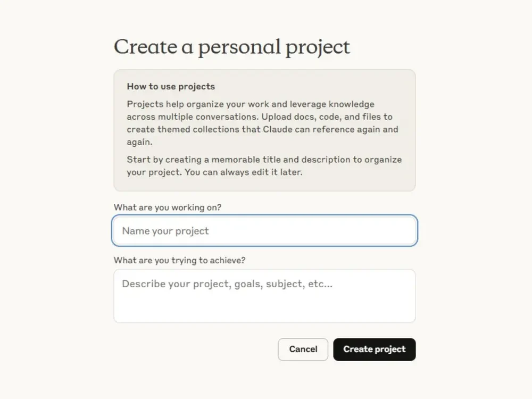Click the 'How to use projects' title
Image resolution: width=532 pixels, height=399 pixels.
pyautogui.click(x=171, y=87)
